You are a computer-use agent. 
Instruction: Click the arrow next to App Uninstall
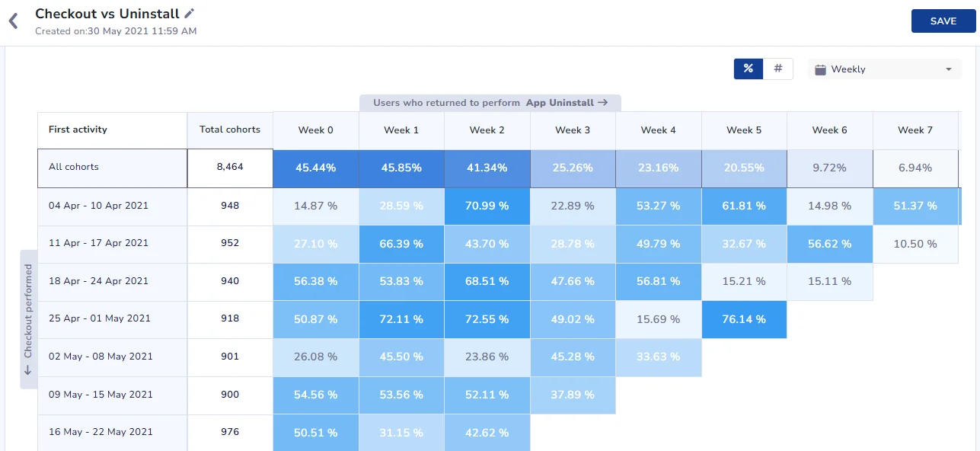602,103
